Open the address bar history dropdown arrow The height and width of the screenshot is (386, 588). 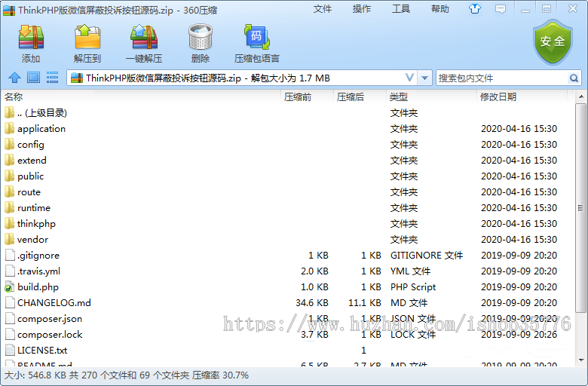(x=424, y=78)
